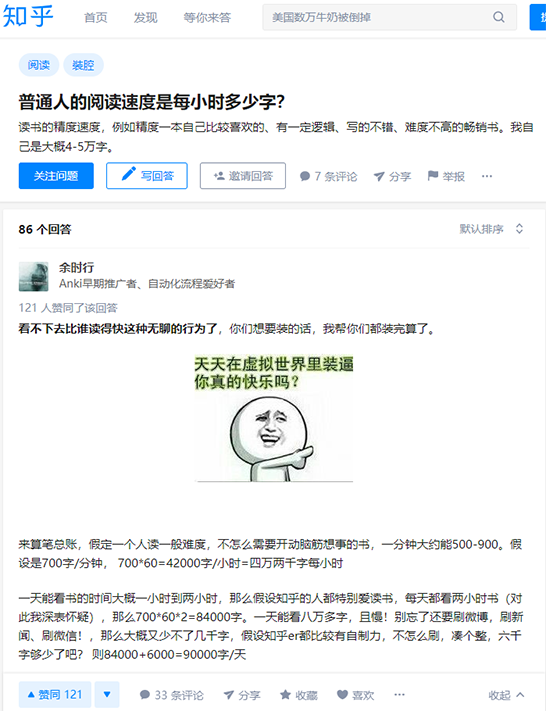Open question's more options ellipsis

tap(487, 176)
